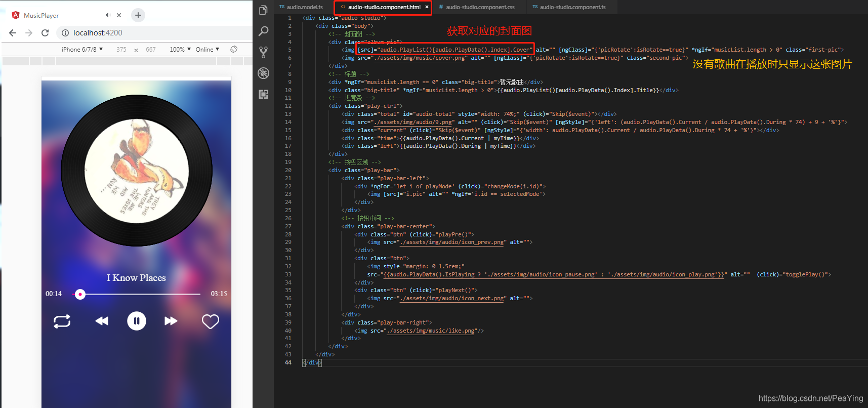Screen dimensions: 868x408
Task: Open the Explorer files icon in VS Code
Action: [x=263, y=10]
